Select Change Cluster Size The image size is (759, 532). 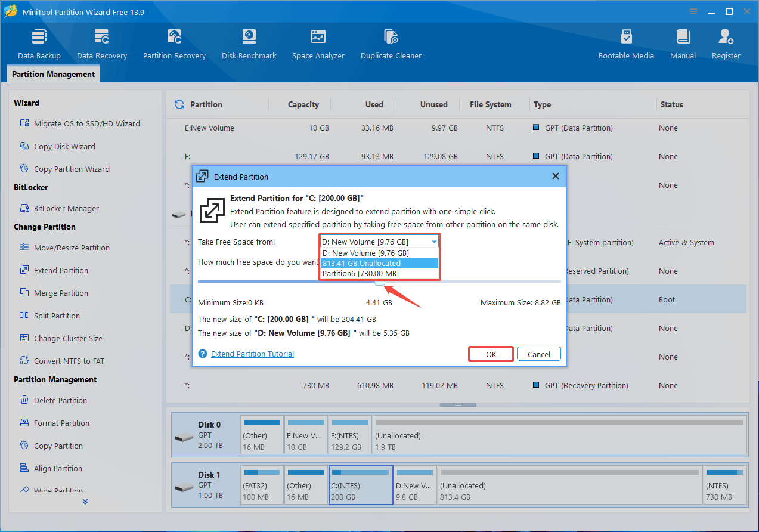click(61, 338)
